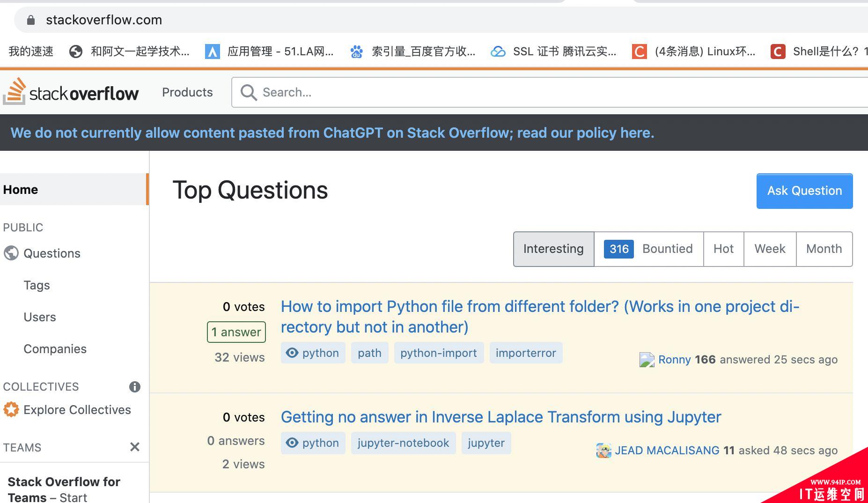868x503 pixels.
Task: Click the 1 answer badge
Action: 236,332
